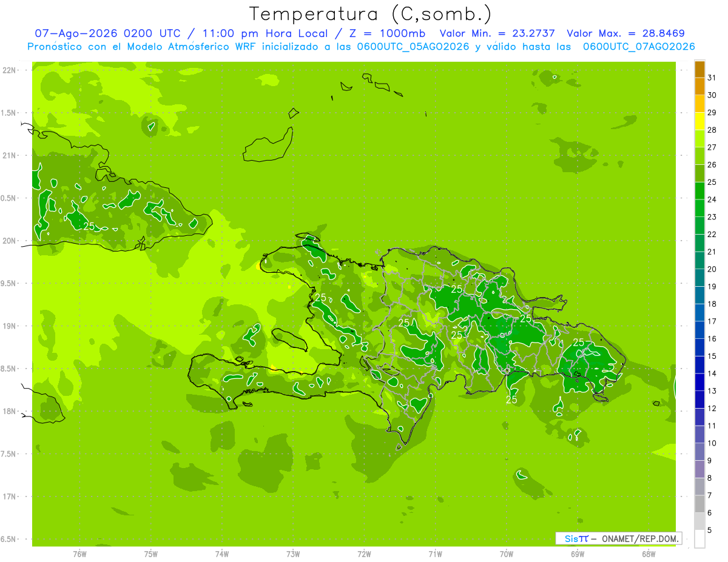Click the "74W" longitude label

222,554
